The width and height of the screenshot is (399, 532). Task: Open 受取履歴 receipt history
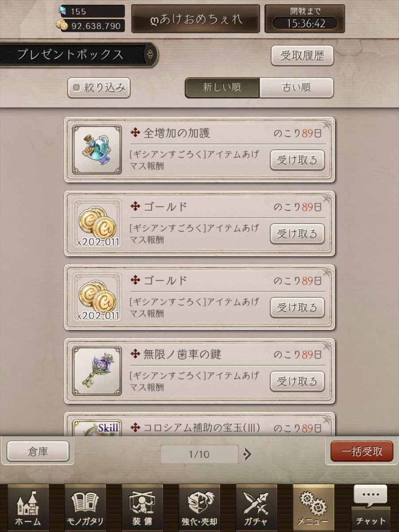[302, 55]
